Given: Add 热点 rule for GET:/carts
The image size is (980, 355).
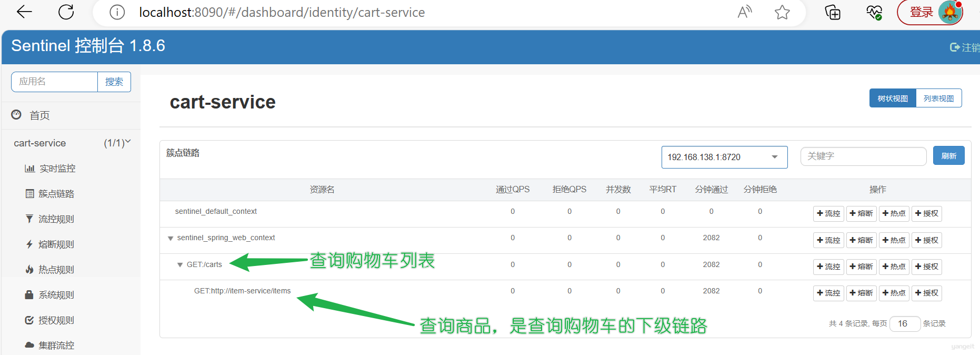Looking at the screenshot, I should [894, 267].
